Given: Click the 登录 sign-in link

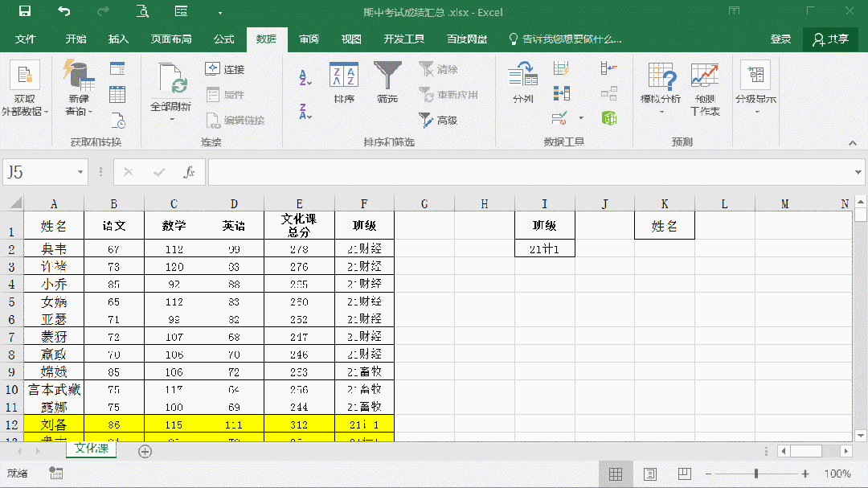Looking at the screenshot, I should [780, 39].
